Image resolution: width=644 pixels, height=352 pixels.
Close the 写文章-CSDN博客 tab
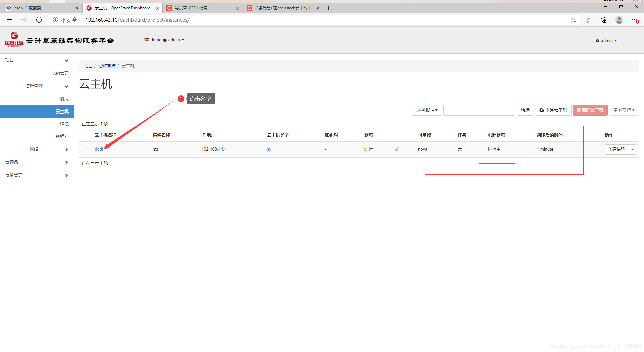pos(237,8)
